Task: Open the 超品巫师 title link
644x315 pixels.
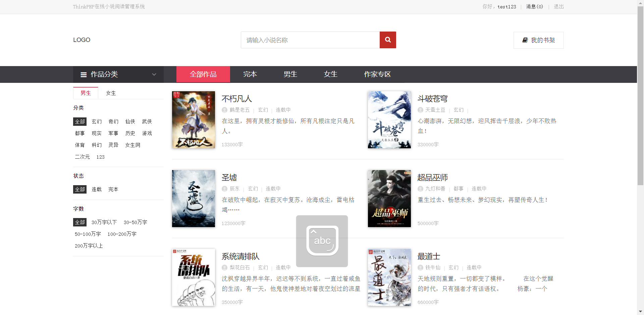Action: point(433,177)
